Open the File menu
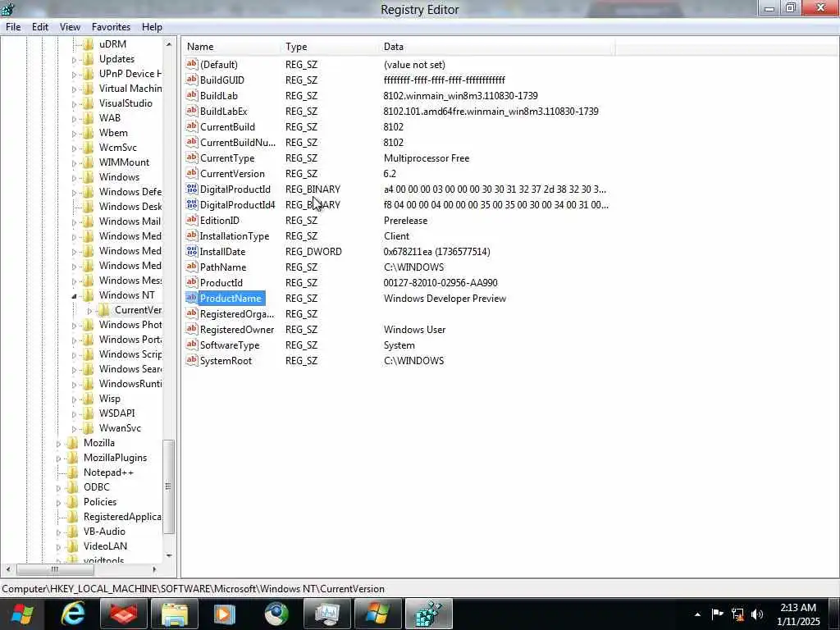Screen dimensions: 840x630 (x=13, y=27)
